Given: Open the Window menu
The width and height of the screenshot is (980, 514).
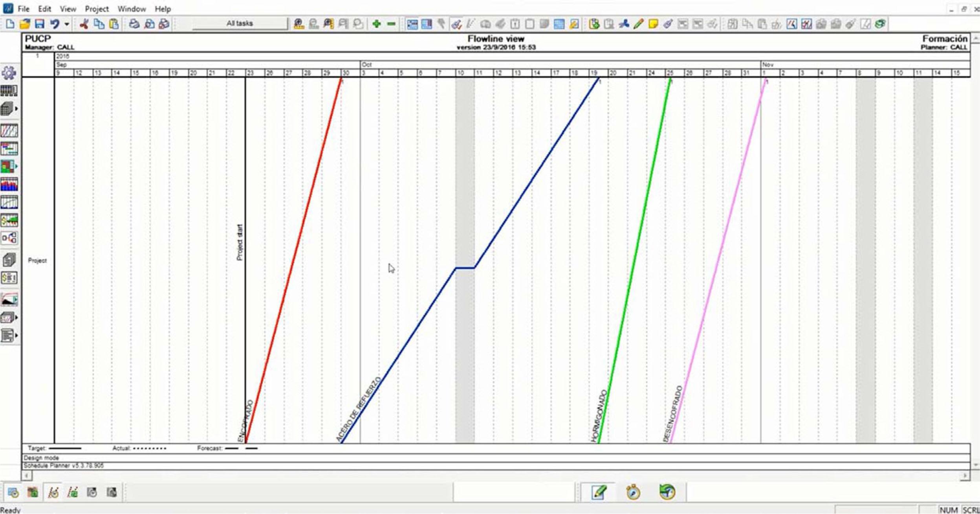Looking at the screenshot, I should (132, 9).
